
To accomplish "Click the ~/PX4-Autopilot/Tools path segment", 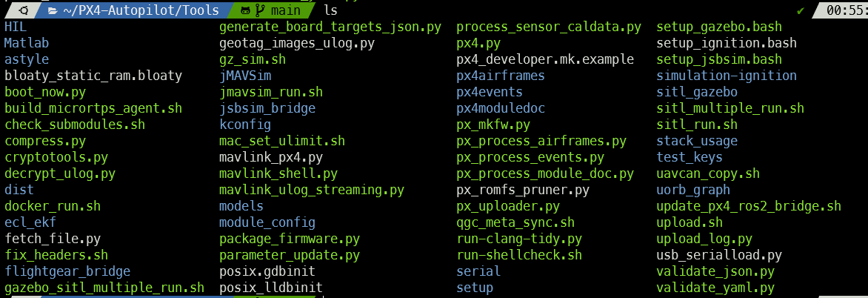I will [x=141, y=10].
